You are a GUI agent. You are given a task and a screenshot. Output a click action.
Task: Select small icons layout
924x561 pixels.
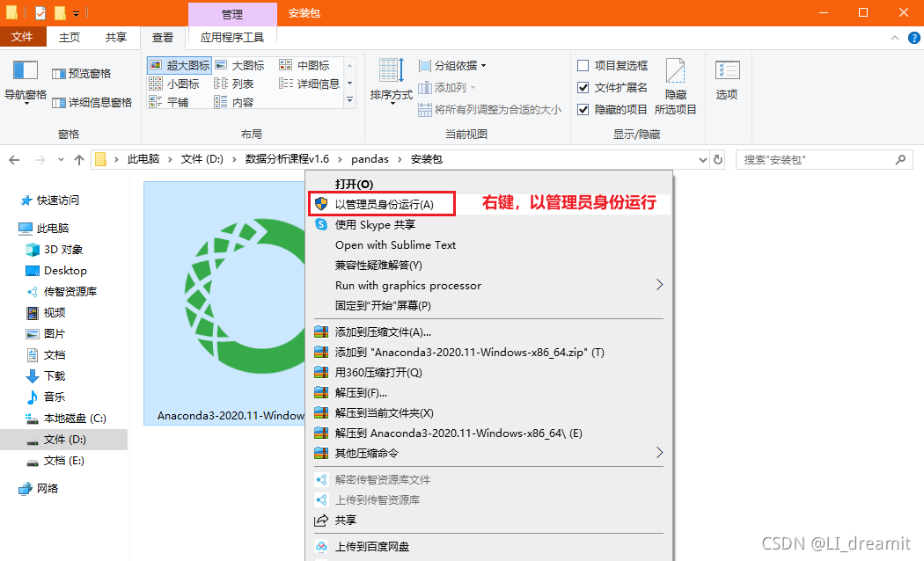point(174,84)
